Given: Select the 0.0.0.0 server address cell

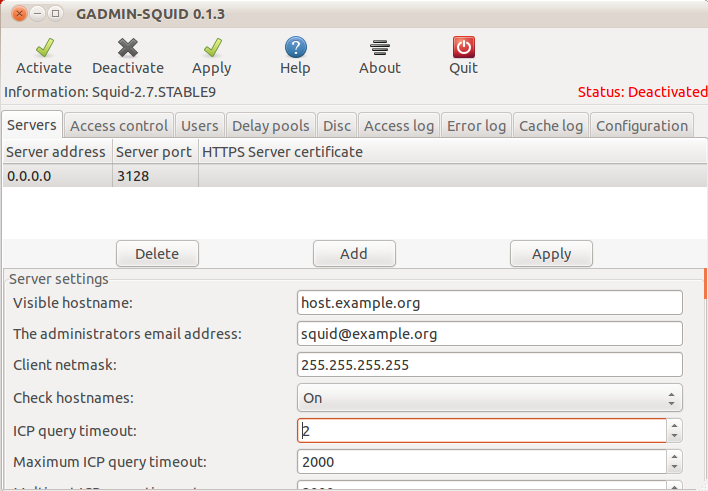Looking at the screenshot, I should pos(57,176).
